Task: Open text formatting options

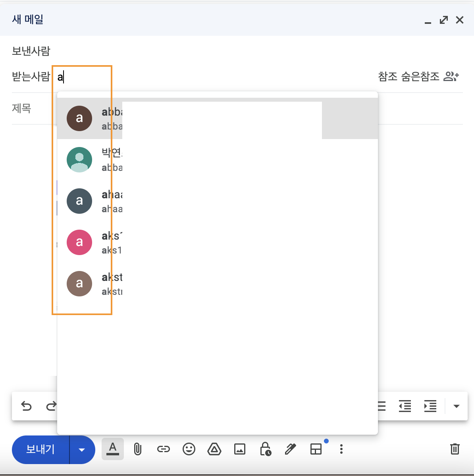Action: point(112,449)
